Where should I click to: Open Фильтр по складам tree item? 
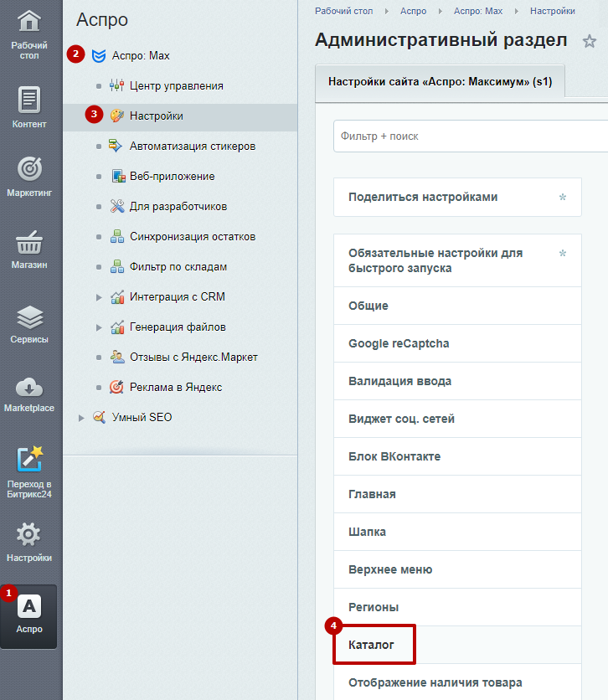click(x=178, y=267)
